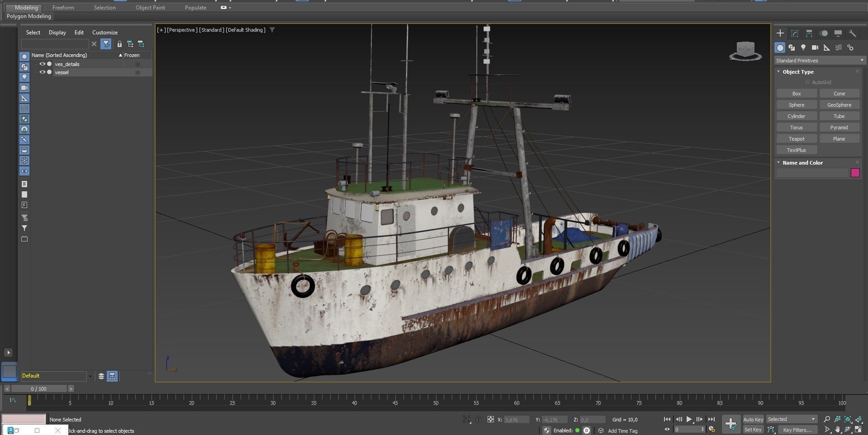The height and width of the screenshot is (435, 868).
Task: Switch to the Object Paint ribbon tab
Action: click(x=150, y=8)
